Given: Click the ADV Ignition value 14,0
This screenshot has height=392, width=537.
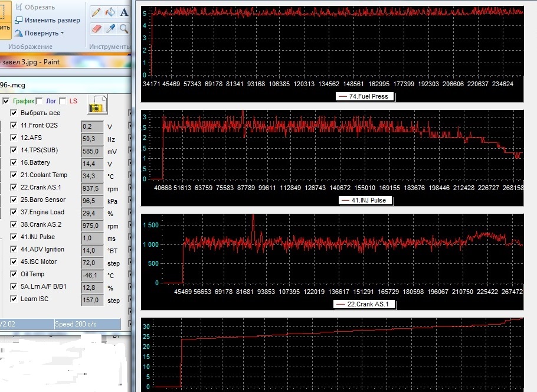Looking at the screenshot, I should [92, 250].
